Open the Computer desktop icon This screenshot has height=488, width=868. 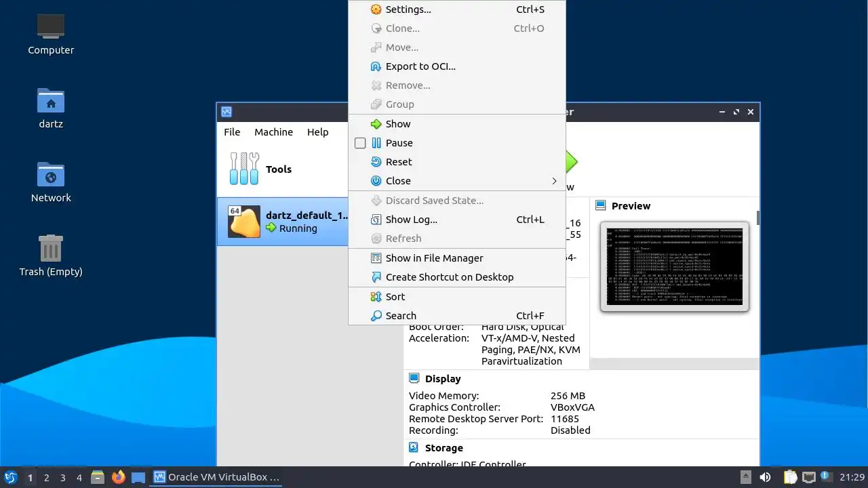click(51, 34)
